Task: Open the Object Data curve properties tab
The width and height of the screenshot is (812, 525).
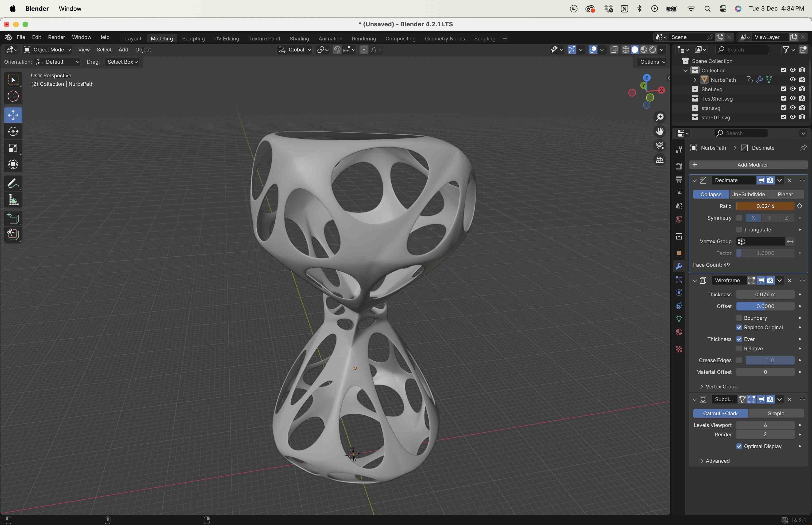Action: point(679,319)
